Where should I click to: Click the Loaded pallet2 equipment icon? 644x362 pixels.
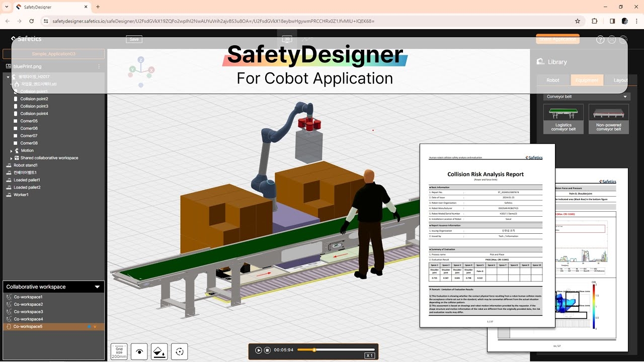click(x=9, y=188)
